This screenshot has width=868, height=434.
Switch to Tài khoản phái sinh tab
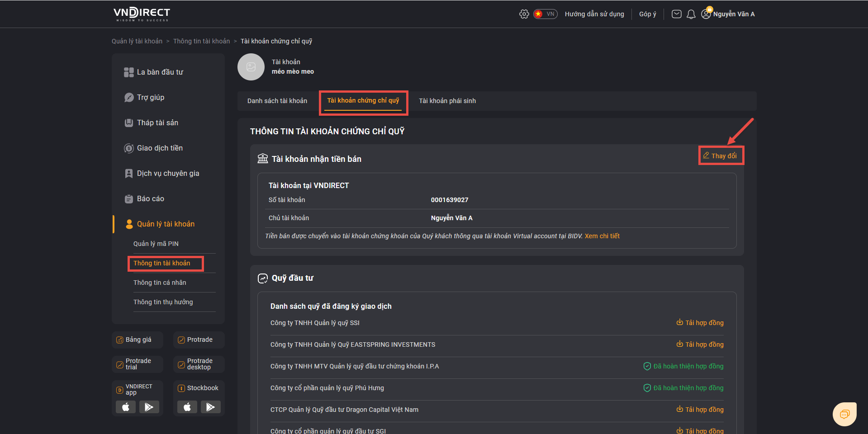tap(447, 101)
